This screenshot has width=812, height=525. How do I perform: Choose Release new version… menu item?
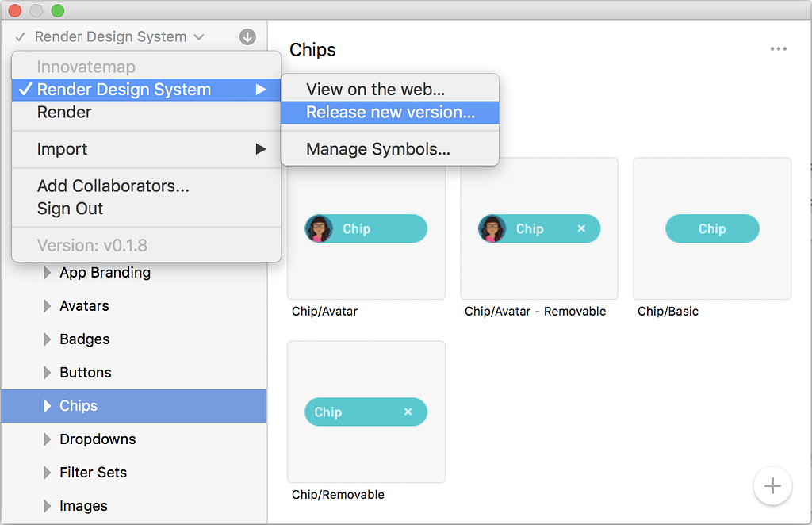390,113
